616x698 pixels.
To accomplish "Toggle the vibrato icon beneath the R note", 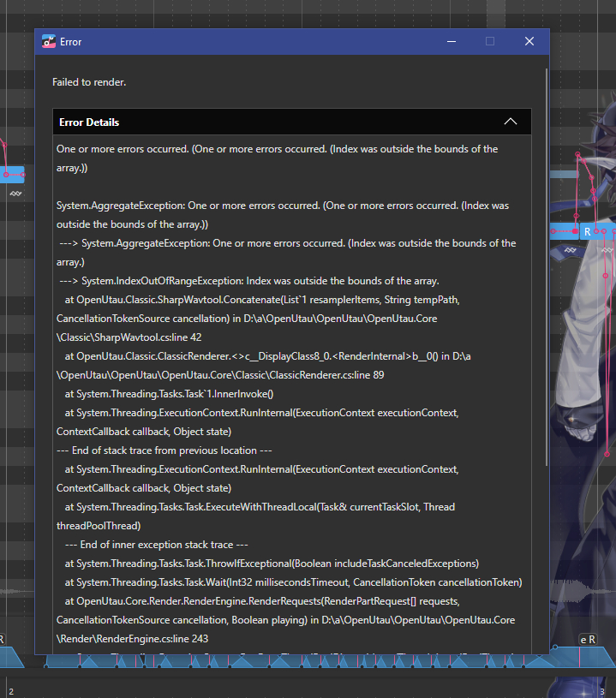I will pyautogui.click(x=607, y=250).
